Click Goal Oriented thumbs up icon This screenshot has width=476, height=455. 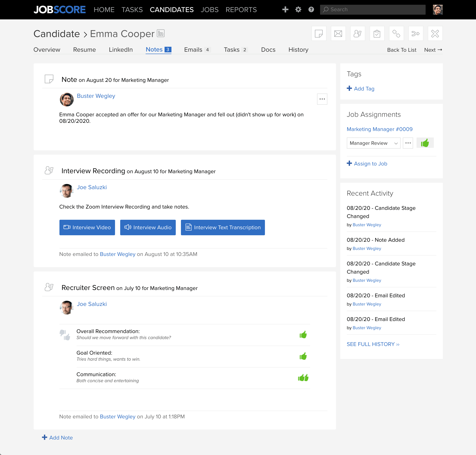303,356
